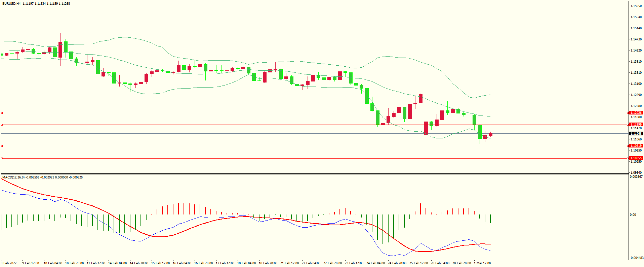Screen dimensions: 644x267
Task: Click the 1.14320 price scale value
Action: coord(636,51)
